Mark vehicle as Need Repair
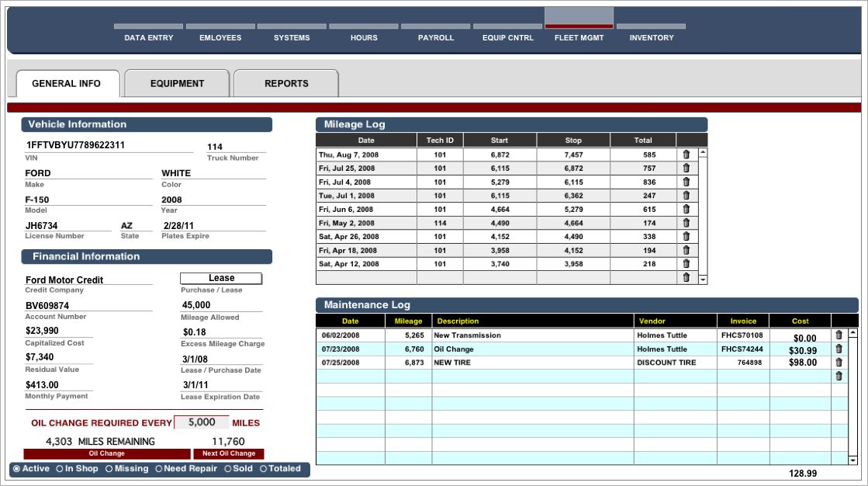The width and height of the screenshot is (868, 486). [x=159, y=469]
